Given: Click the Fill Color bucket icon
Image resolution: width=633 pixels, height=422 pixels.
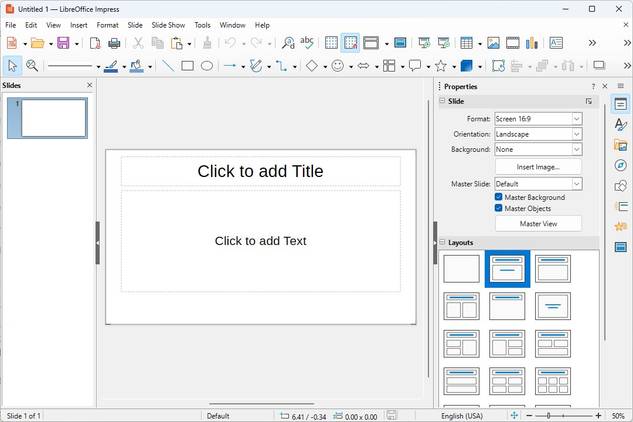Looking at the screenshot, I should [137, 66].
